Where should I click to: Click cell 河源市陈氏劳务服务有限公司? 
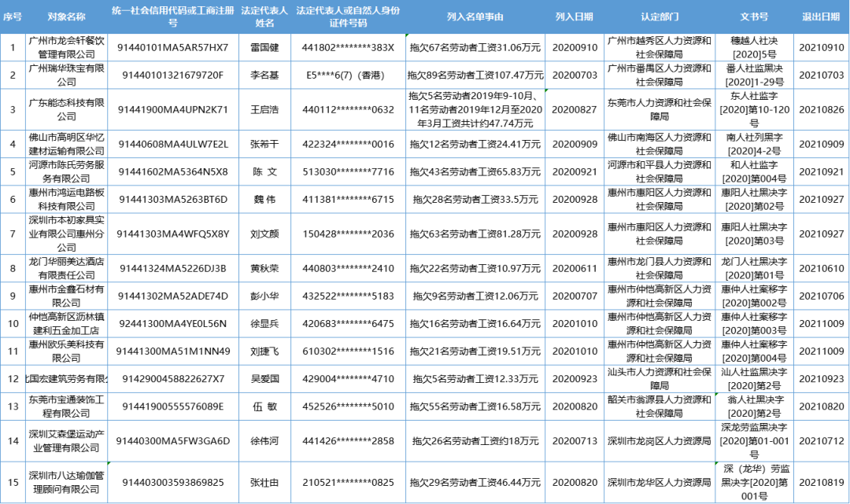pos(66,171)
